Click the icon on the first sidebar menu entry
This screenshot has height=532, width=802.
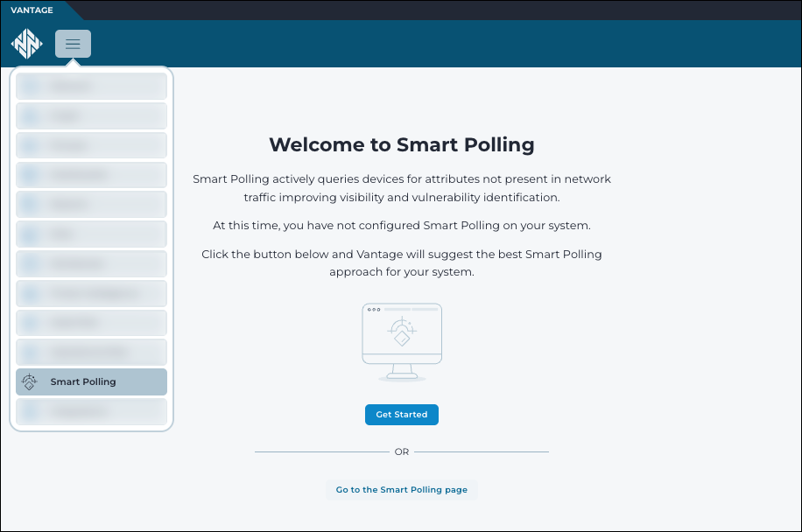pos(30,86)
